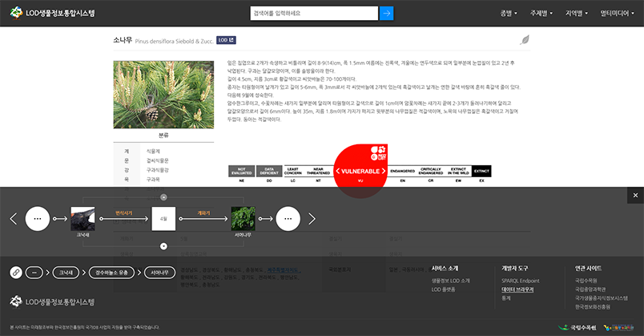Click the 개화기 relation label
This screenshot has width=644, height=336.
point(203,213)
